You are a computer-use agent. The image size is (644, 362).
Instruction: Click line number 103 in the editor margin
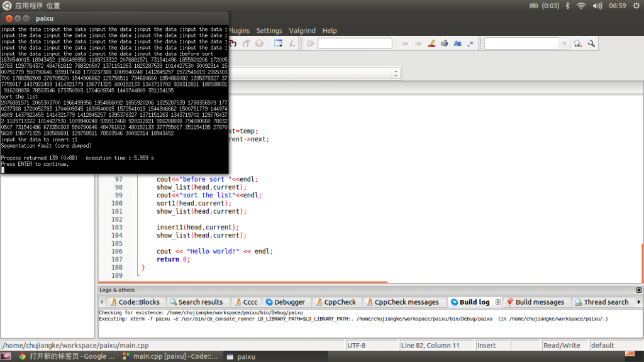coord(116,228)
